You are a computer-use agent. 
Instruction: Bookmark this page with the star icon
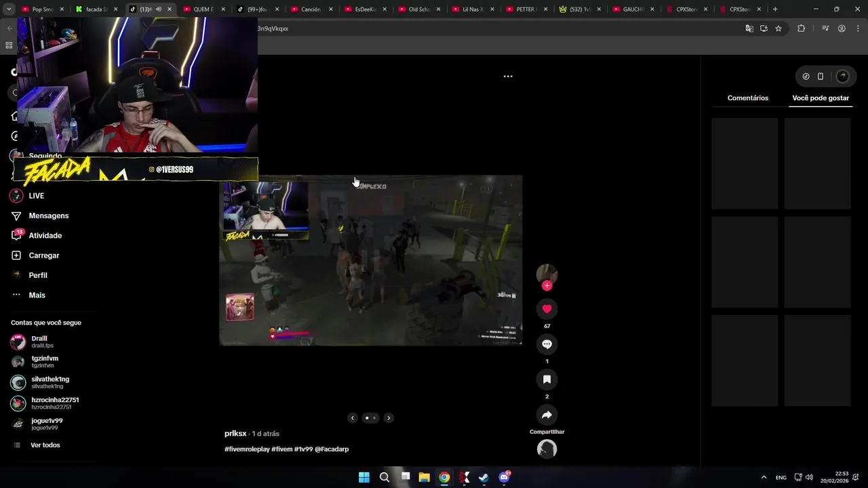click(x=778, y=28)
